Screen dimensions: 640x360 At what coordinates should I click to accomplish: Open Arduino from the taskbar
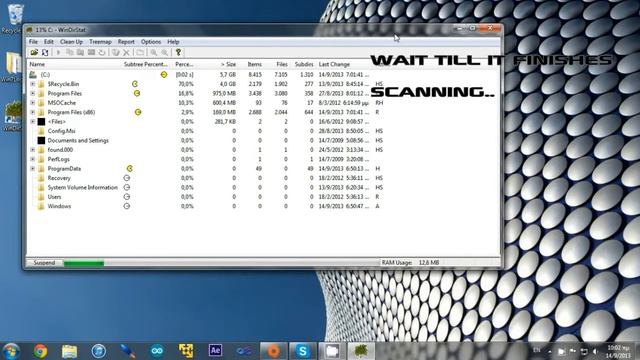click(x=157, y=351)
